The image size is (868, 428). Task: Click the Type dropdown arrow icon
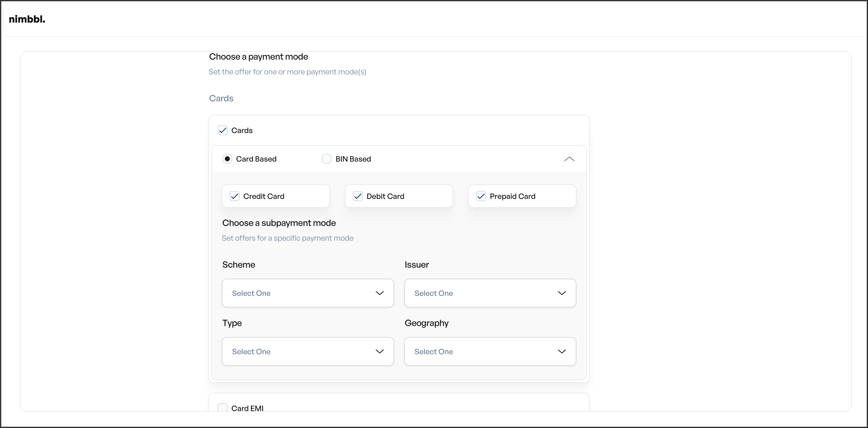click(379, 351)
